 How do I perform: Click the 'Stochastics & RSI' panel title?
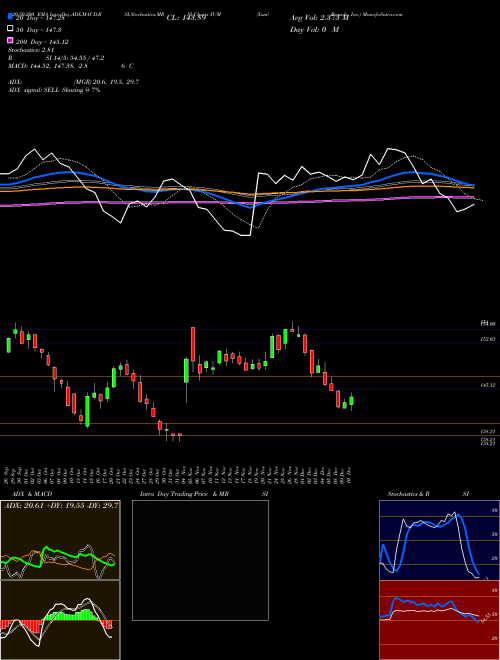coord(428,494)
